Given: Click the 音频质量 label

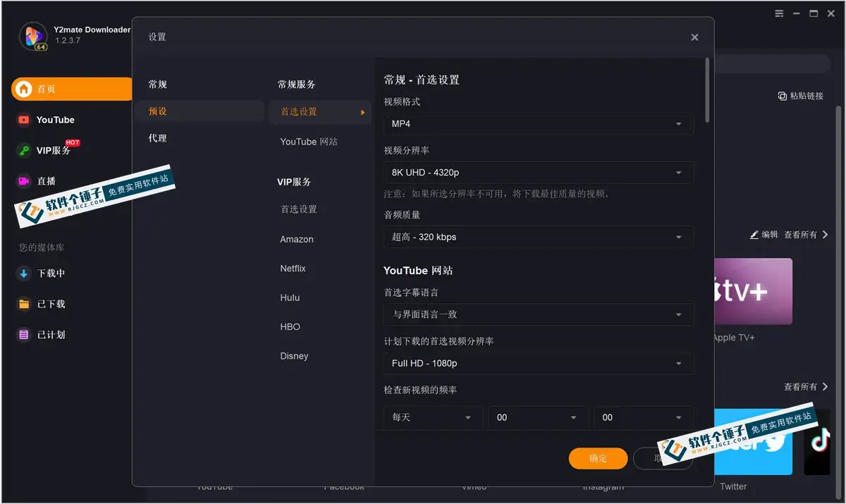Looking at the screenshot, I should coord(402,215).
